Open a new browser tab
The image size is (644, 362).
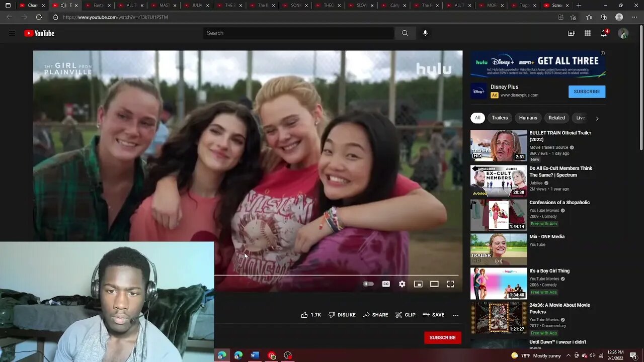point(579,6)
